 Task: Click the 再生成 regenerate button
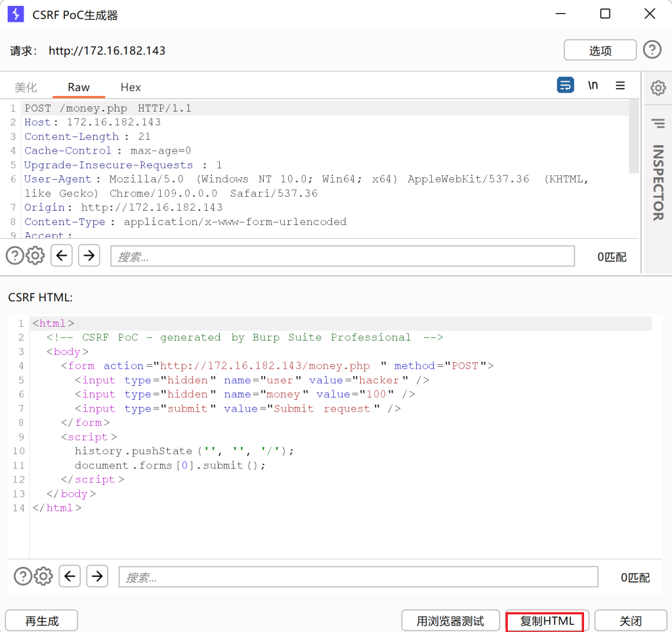(x=41, y=620)
